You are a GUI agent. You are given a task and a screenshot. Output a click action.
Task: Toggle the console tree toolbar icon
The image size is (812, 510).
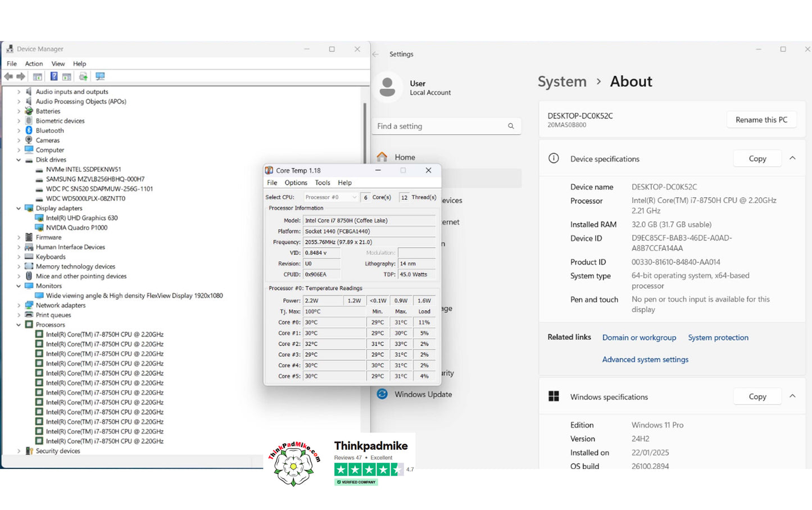[x=38, y=76]
